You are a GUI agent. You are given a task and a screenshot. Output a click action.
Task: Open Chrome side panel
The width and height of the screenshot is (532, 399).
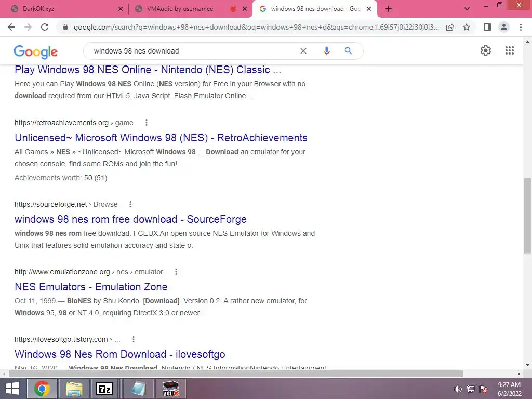[487, 27]
